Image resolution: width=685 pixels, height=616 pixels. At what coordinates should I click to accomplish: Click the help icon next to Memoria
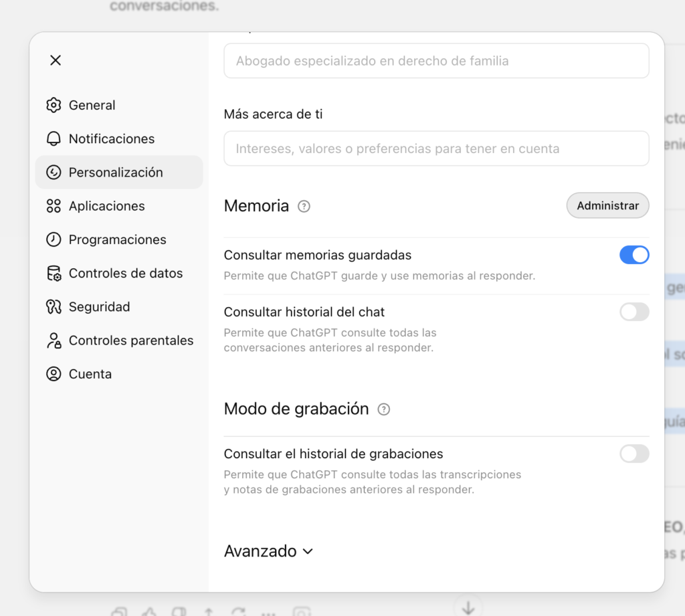click(304, 206)
